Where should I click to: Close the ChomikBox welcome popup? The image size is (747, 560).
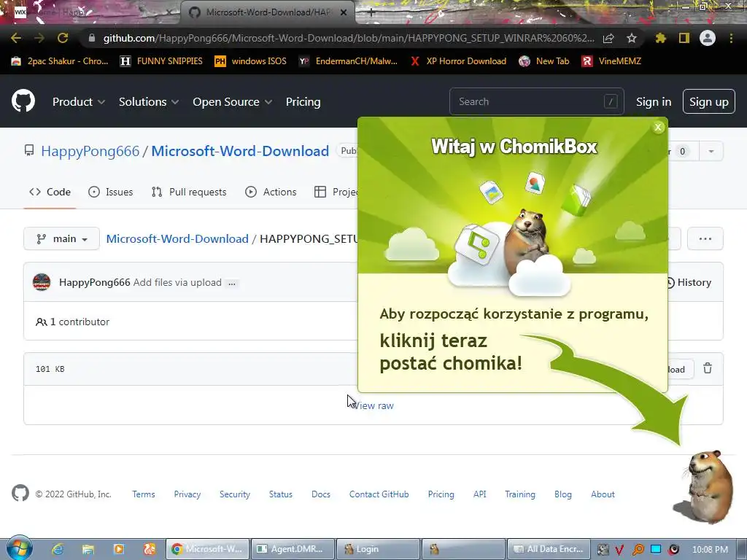658,127
